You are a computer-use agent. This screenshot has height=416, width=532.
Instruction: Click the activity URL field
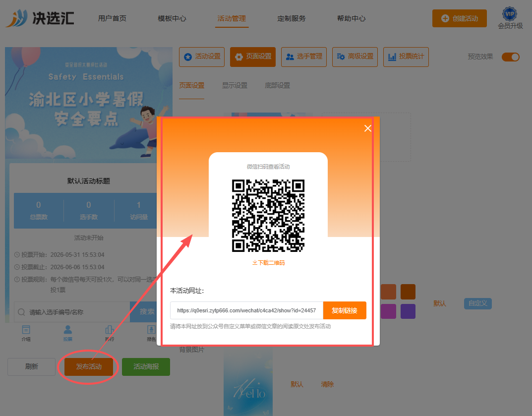[x=246, y=310]
